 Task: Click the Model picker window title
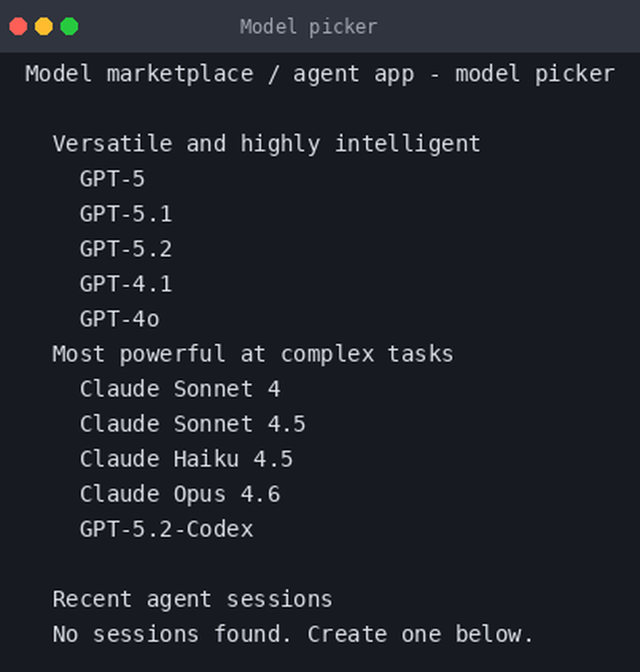coord(308,26)
